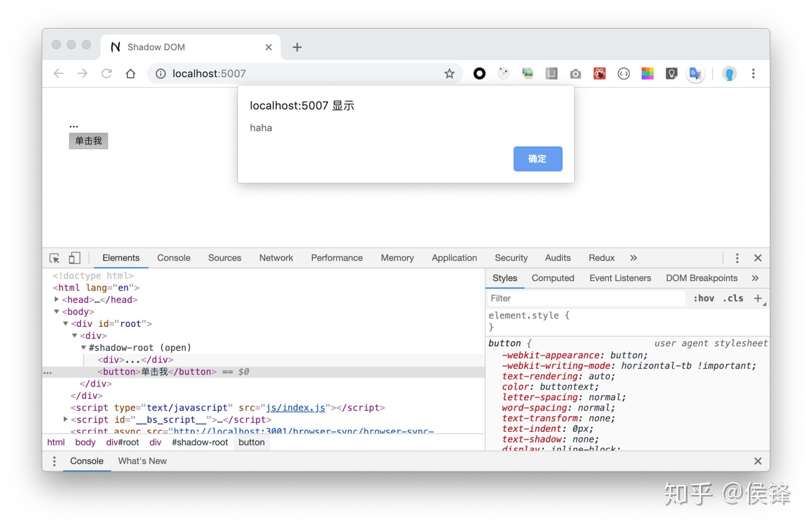Bookmark this page with the star icon
Viewport: 812px width, 527px height.
tap(449, 73)
